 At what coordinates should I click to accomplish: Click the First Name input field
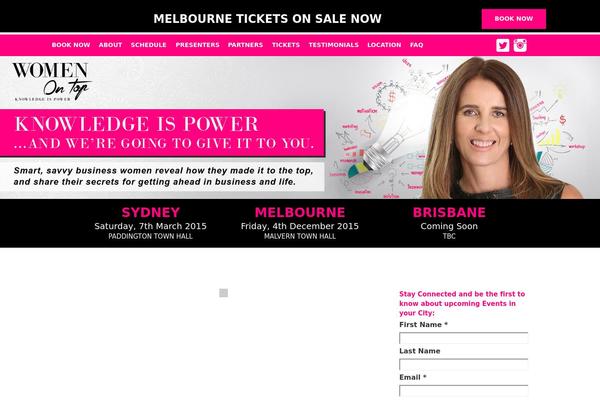[x=463, y=338]
